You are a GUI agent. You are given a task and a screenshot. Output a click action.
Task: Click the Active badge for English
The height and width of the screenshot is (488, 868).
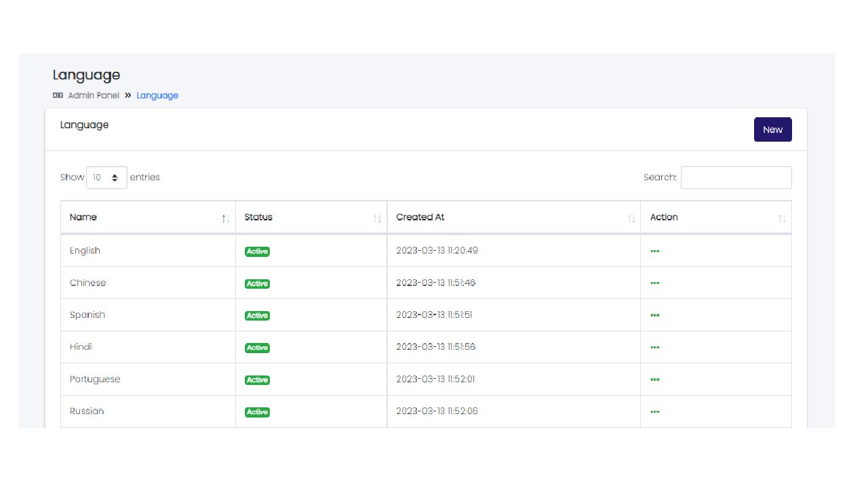coord(257,251)
